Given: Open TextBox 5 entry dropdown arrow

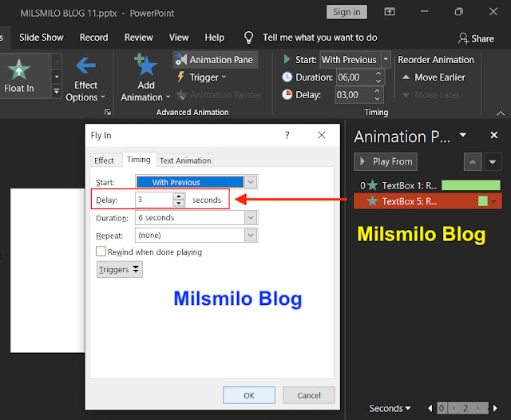Looking at the screenshot, I should [x=494, y=202].
